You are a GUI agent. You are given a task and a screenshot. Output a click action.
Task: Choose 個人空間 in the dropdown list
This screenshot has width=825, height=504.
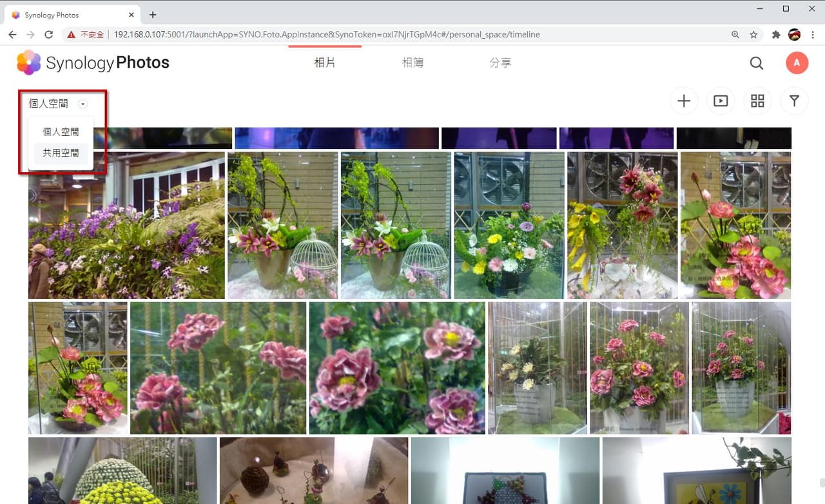(61, 132)
